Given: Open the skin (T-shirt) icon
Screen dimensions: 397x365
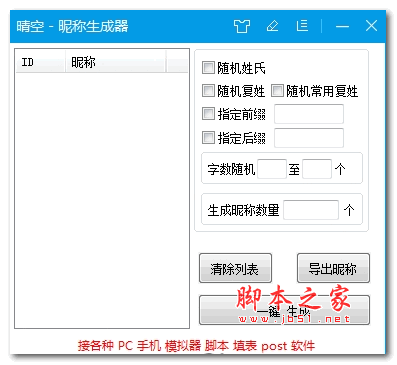Looking at the screenshot, I should [242, 26].
